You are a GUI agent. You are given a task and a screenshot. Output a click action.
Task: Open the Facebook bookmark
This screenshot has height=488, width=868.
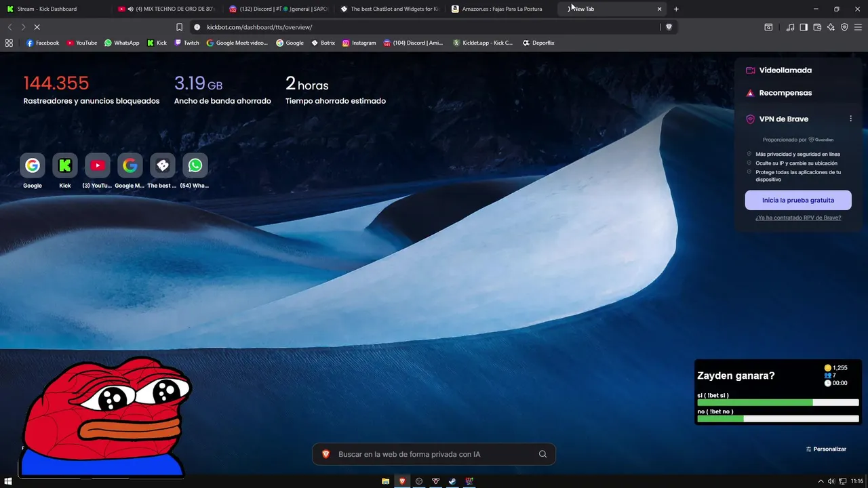[x=43, y=43]
